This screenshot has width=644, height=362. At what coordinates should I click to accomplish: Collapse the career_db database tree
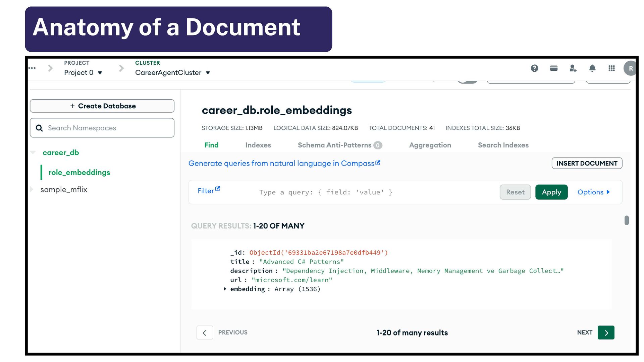33,153
